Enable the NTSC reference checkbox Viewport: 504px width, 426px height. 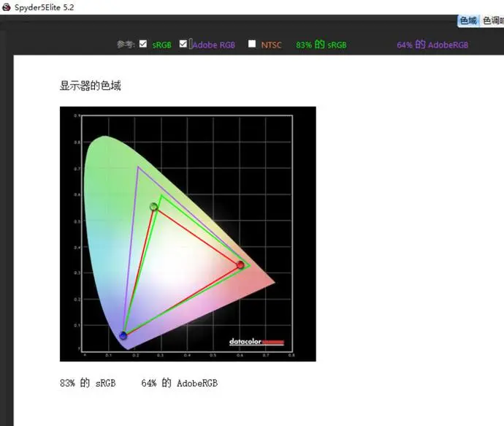point(252,43)
